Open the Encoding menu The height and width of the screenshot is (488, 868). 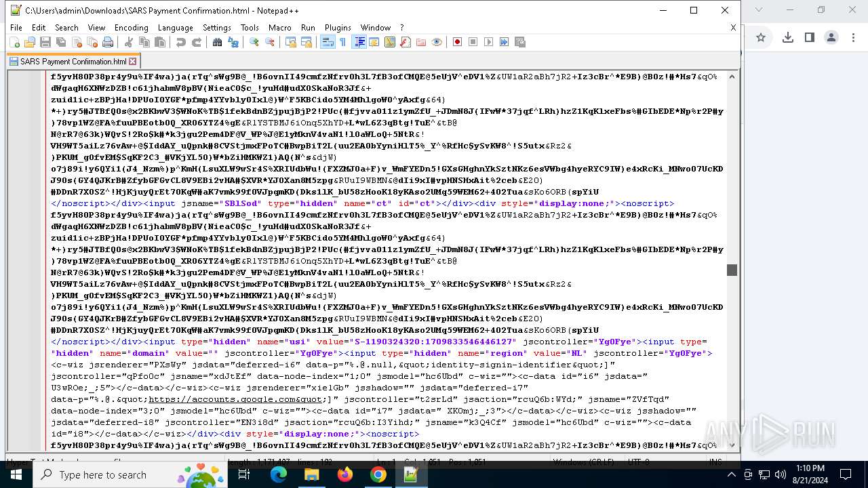click(x=131, y=28)
